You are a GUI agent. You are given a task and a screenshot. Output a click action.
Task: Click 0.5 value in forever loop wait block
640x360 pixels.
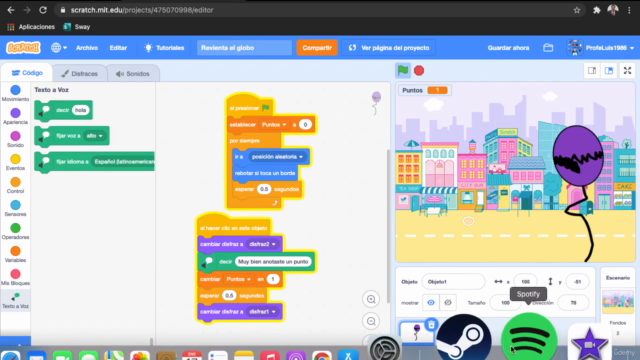(264, 189)
